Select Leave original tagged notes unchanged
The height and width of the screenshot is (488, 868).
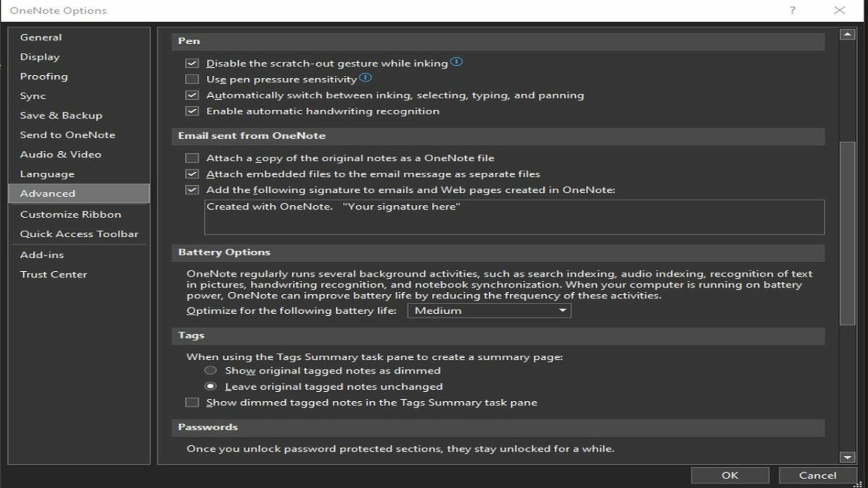(x=210, y=387)
